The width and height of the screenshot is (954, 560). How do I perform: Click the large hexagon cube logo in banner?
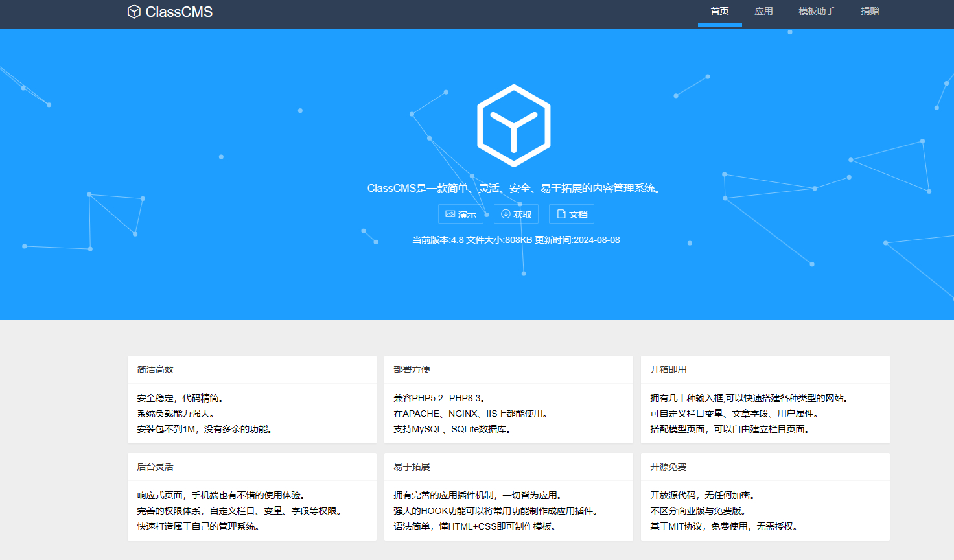tap(513, 126)
